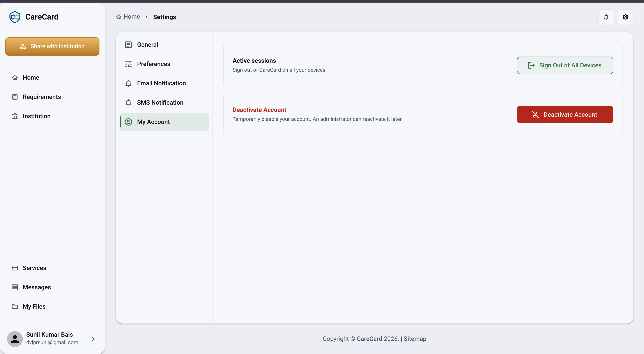
Task: Click the CareCard brand name text
Action: tap(42, 17)
